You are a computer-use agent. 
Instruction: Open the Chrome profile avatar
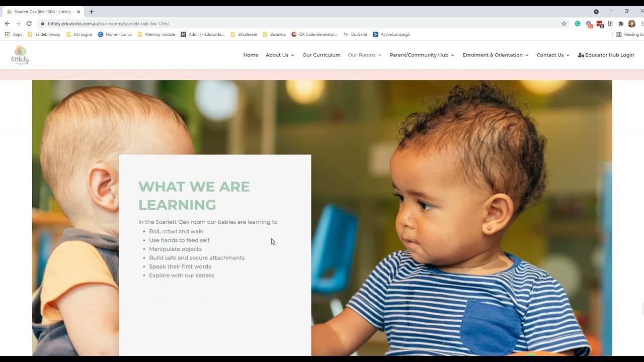(x=632, y=24)
